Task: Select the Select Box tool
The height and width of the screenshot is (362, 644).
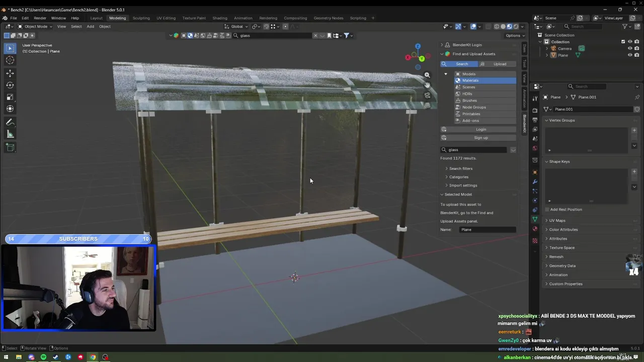Action: coord(10,48)
